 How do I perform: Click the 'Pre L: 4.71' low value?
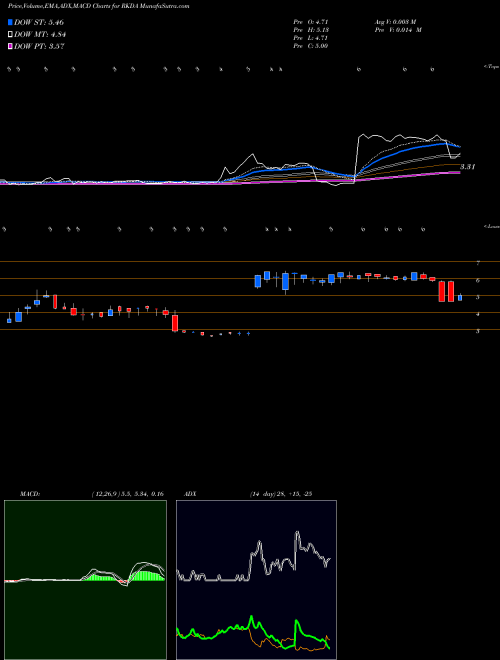311,38
